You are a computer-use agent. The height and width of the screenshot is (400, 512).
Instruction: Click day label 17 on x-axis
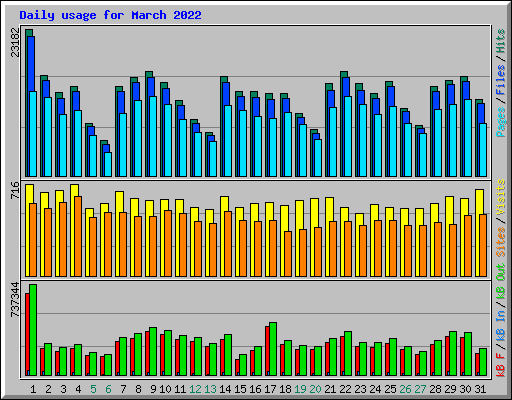click(x=270, y=389)
